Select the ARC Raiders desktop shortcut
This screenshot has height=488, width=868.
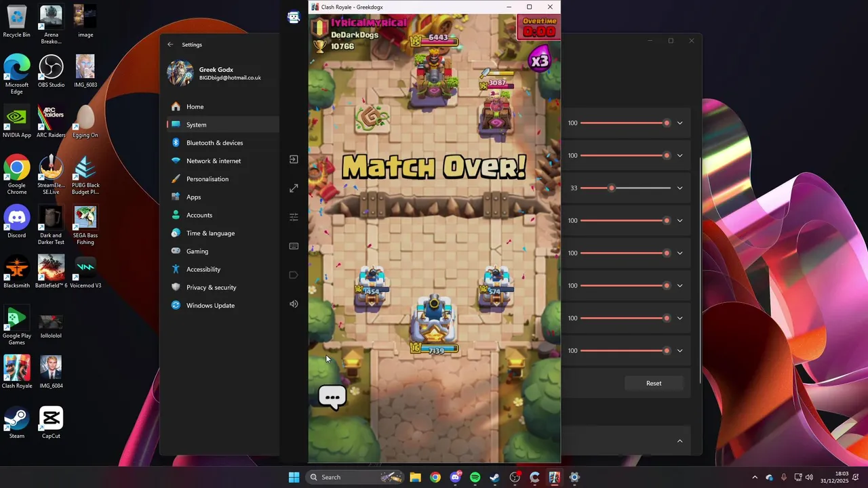[51, 121]
